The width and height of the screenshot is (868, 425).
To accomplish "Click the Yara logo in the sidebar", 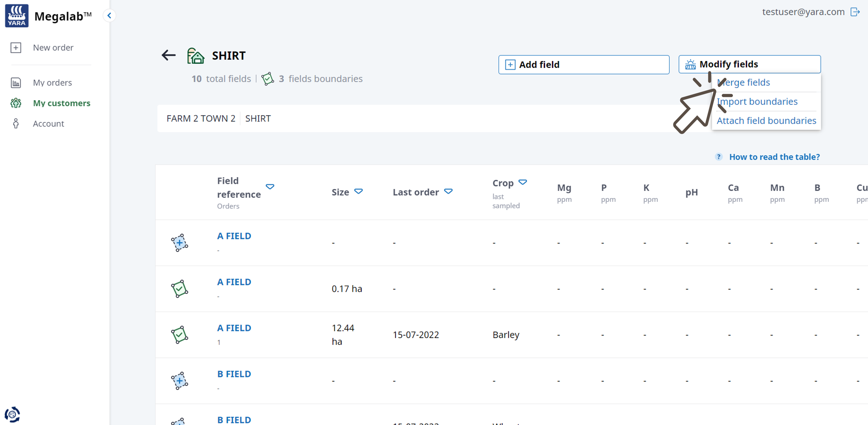I will pos(17,16).
